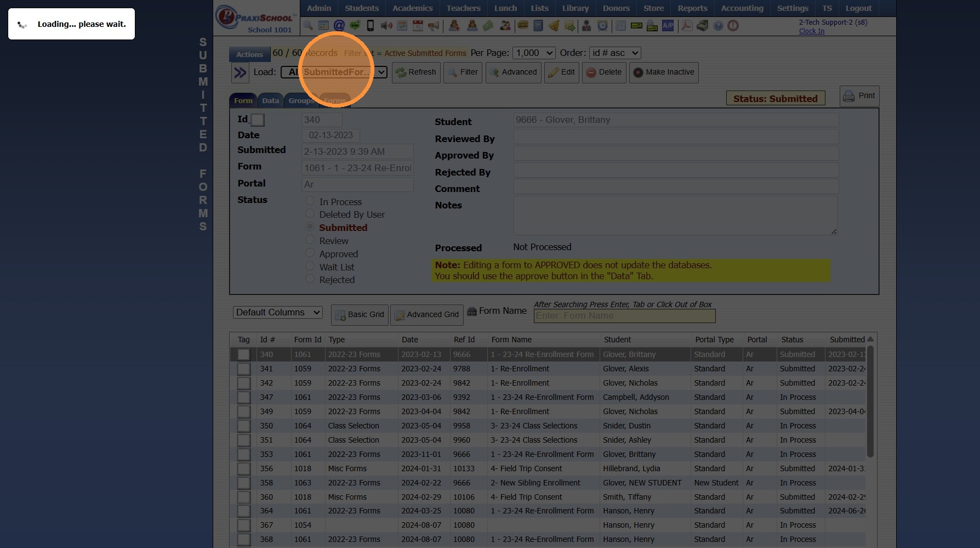
Task: Open the PDF document icon
Action: click(x=686, y=26)
